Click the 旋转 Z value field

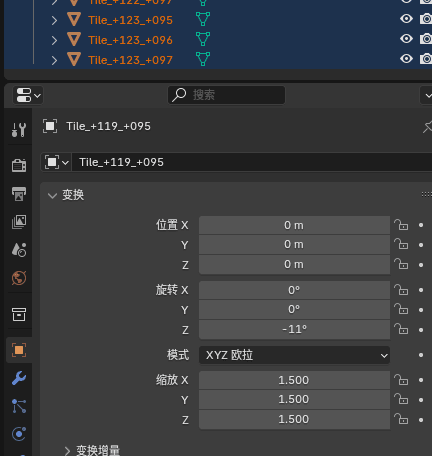[294, 329]
